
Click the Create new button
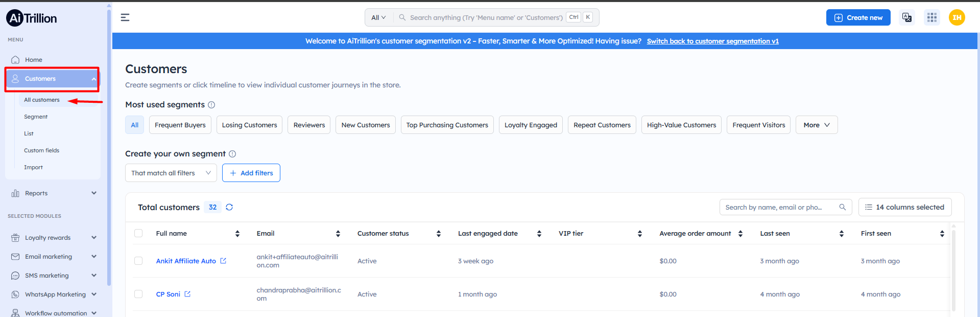click(858, 17)
